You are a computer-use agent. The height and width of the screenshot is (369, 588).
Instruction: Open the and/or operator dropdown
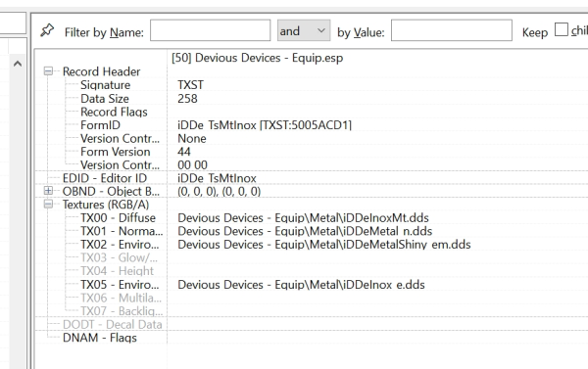(304, 30)
